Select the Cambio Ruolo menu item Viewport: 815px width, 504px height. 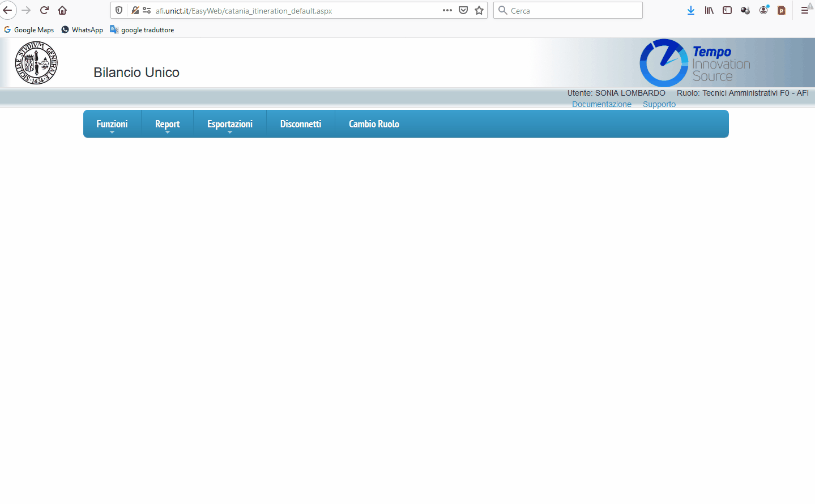374,124
